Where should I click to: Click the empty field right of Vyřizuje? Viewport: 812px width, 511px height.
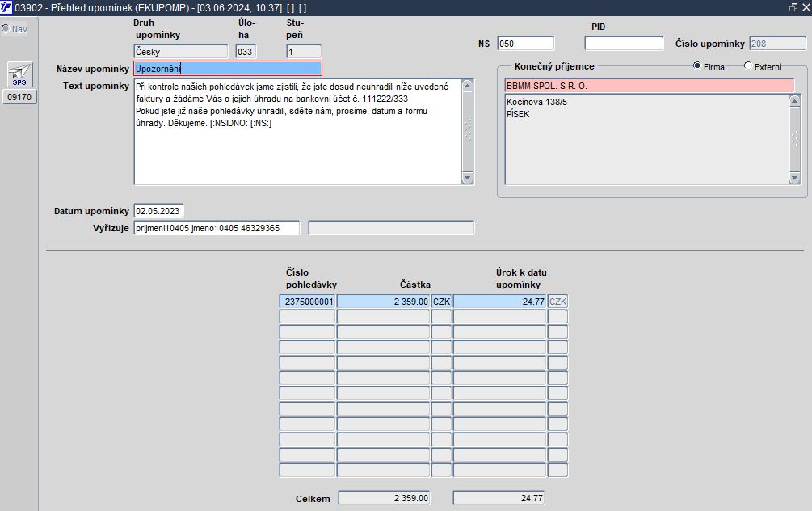391,227
